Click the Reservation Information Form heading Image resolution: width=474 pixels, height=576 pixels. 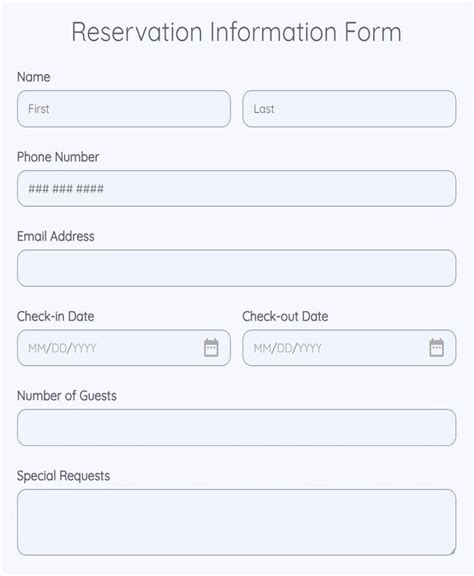(x=236, y=32)
